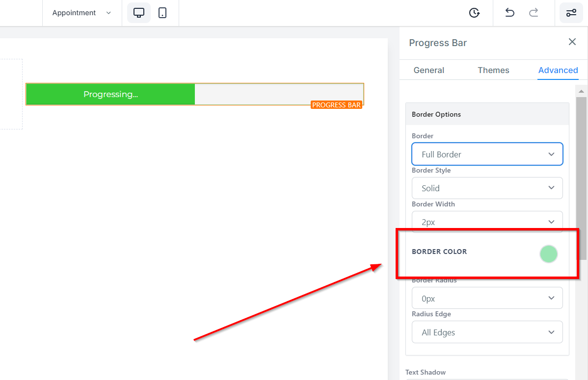The image size is (588, 380).
Task: Select the Progressing green bar element
Action: point(110,94)
